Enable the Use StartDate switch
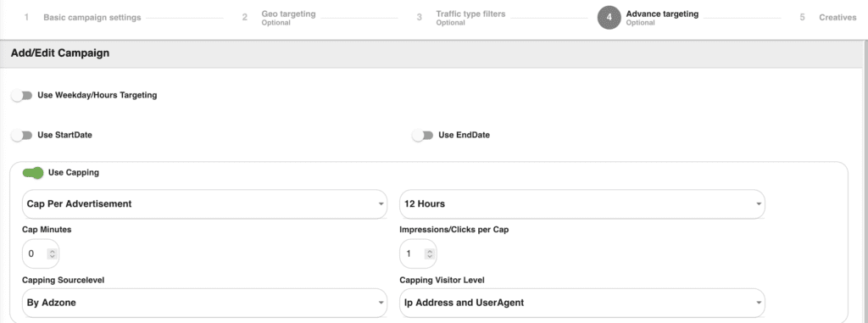This screenshot has width=868, height=323. click(x=22, y=135)
